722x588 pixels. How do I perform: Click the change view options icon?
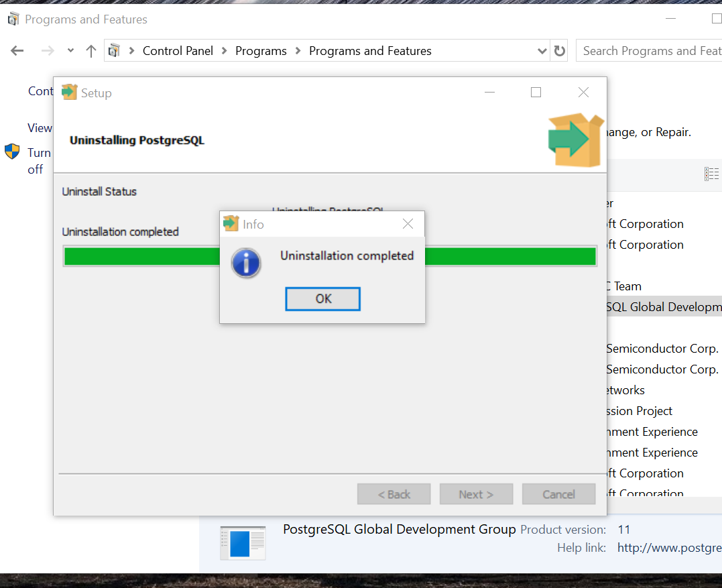[x=711, y=174]
